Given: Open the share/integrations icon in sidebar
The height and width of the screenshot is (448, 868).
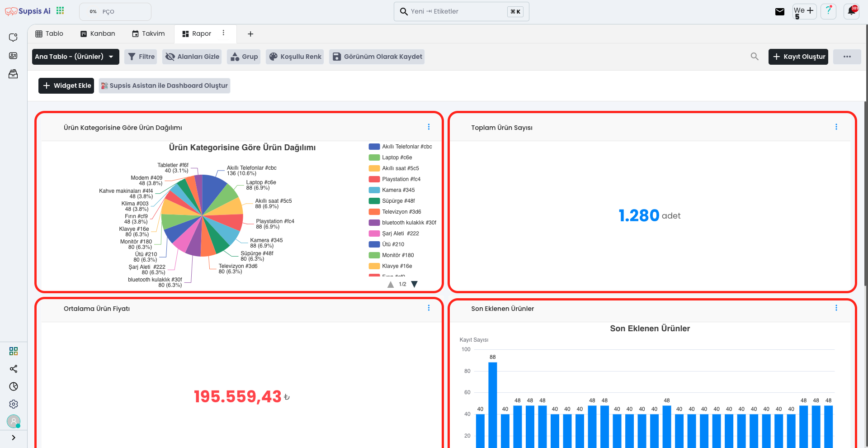Looking at the screenshot, I should coord(14,369).
